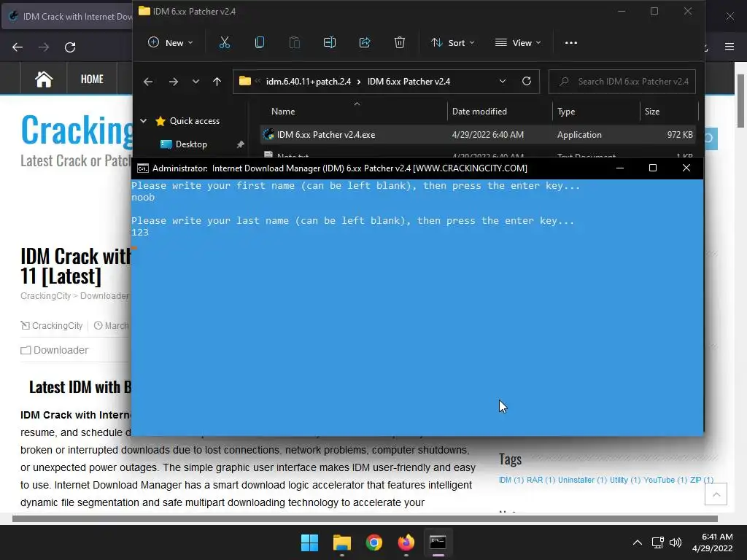Click the command prompt taskbar icon
This screenshot has height=560, width=747.
click(x=438, y=542)
